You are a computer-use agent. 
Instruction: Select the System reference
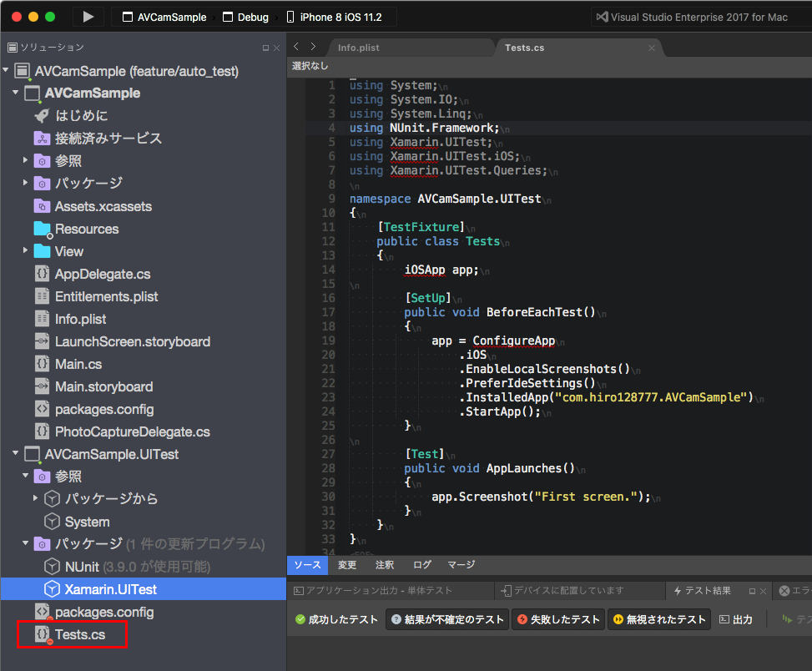point(77,522)
